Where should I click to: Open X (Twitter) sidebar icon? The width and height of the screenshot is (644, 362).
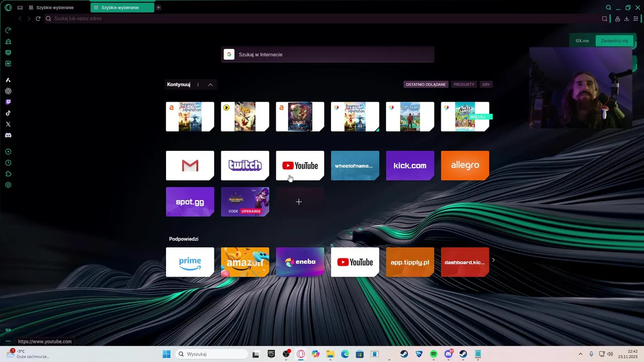pos(8,124)
